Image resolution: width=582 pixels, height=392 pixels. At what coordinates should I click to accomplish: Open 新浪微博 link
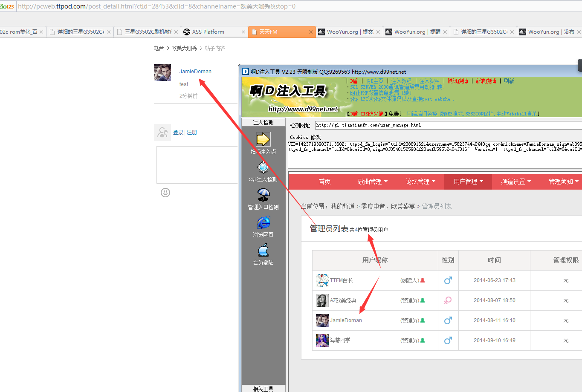486,81
